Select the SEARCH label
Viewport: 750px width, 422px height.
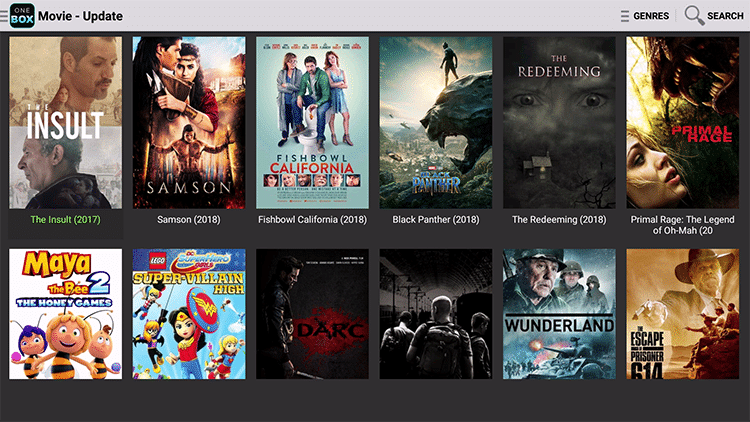[x=725, y=16]
